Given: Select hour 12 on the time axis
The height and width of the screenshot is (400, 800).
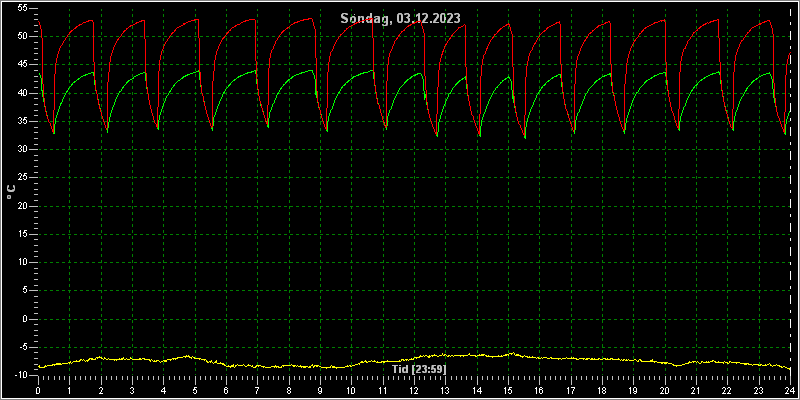Looking at the screenshot, I should pyautogui.click(x=414, y=390).
